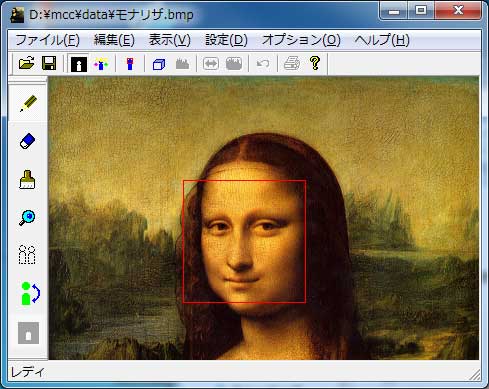
Task: Click the Mona Lisa image canvas
Action: [x=264, y=218]
